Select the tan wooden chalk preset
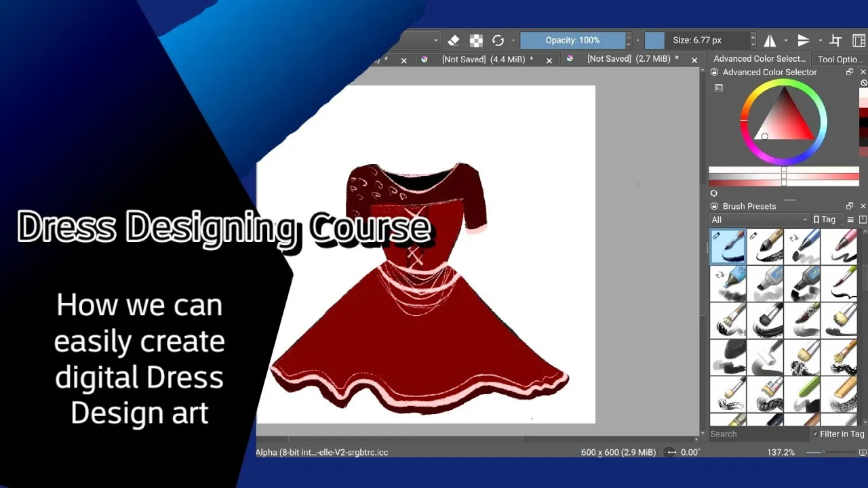 [x=840, y=395]
